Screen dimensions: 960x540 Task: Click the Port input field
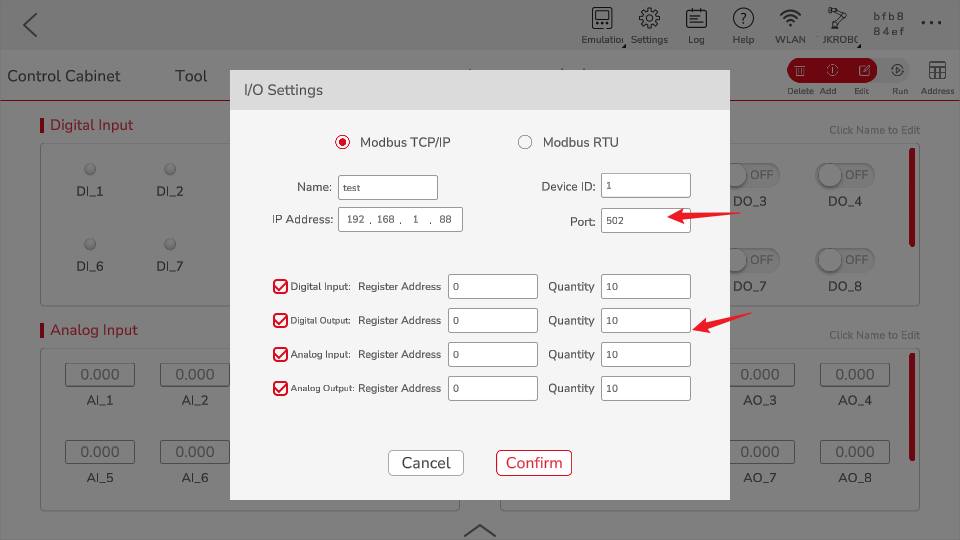coord(645,220)
